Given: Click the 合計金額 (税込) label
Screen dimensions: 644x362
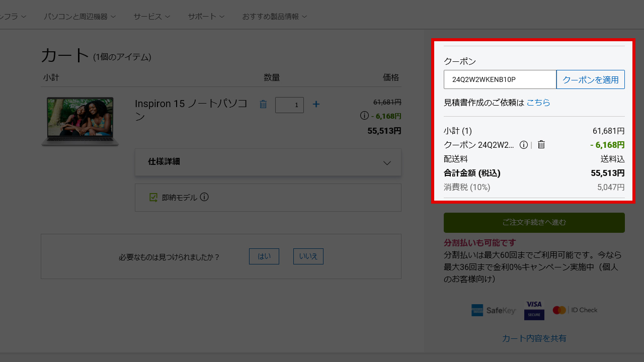Looking at the screenshot, I should pyautogui.click(x=472, y=173).
